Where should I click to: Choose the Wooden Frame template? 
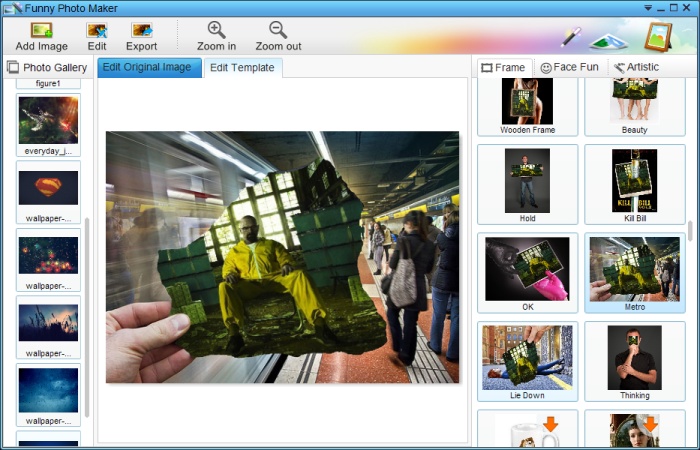(527, 106)
